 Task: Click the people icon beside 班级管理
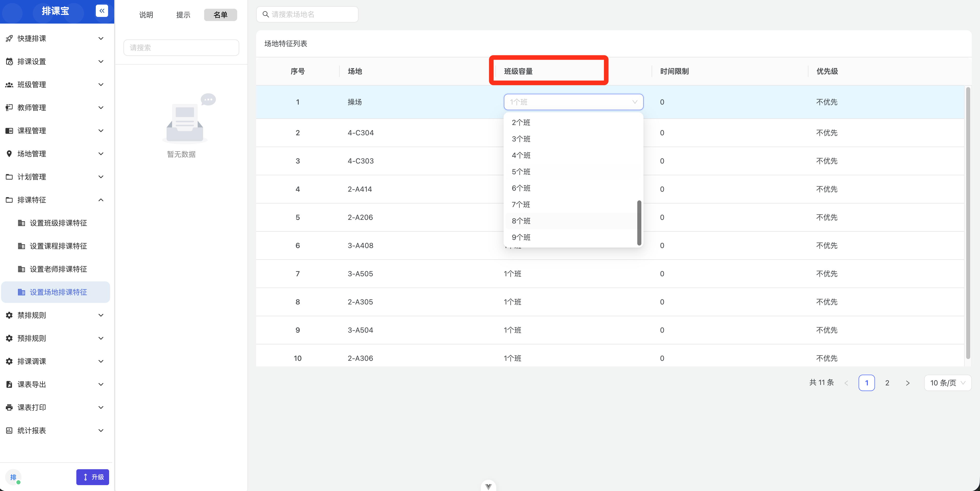pos(9,85)
